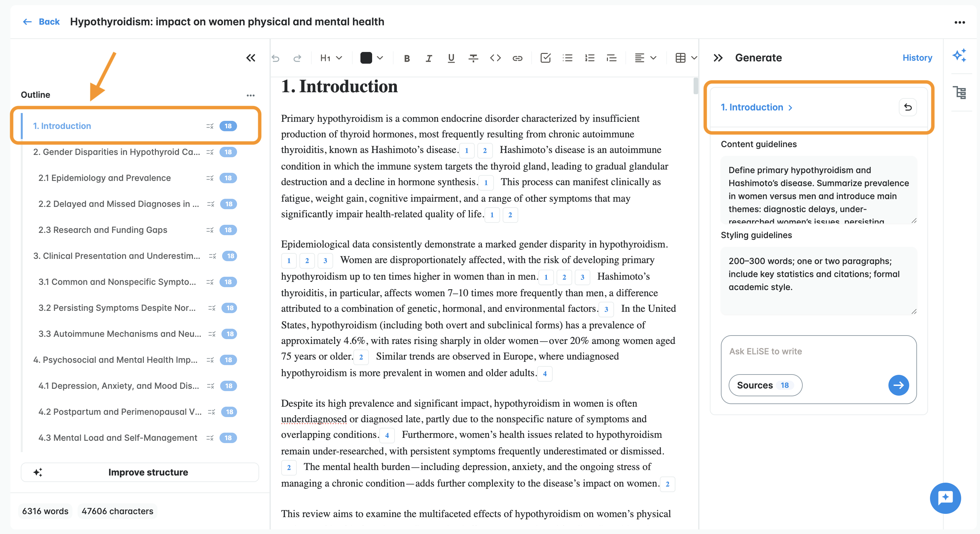Submit the Ask ELiSE prompt arrow
This screenshot has width=980, height=534.
(898, 385)
